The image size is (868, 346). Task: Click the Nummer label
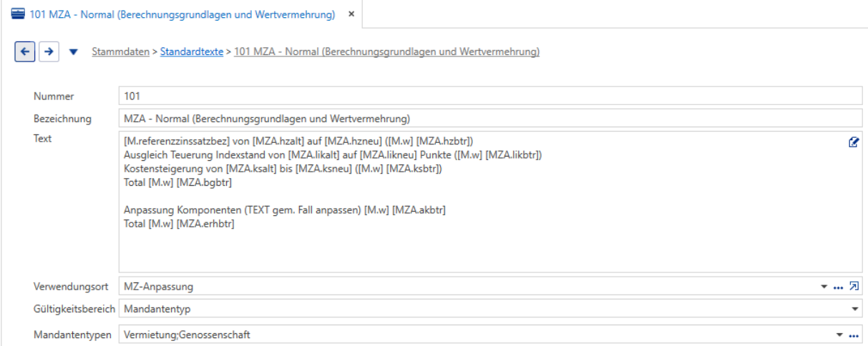54,97
